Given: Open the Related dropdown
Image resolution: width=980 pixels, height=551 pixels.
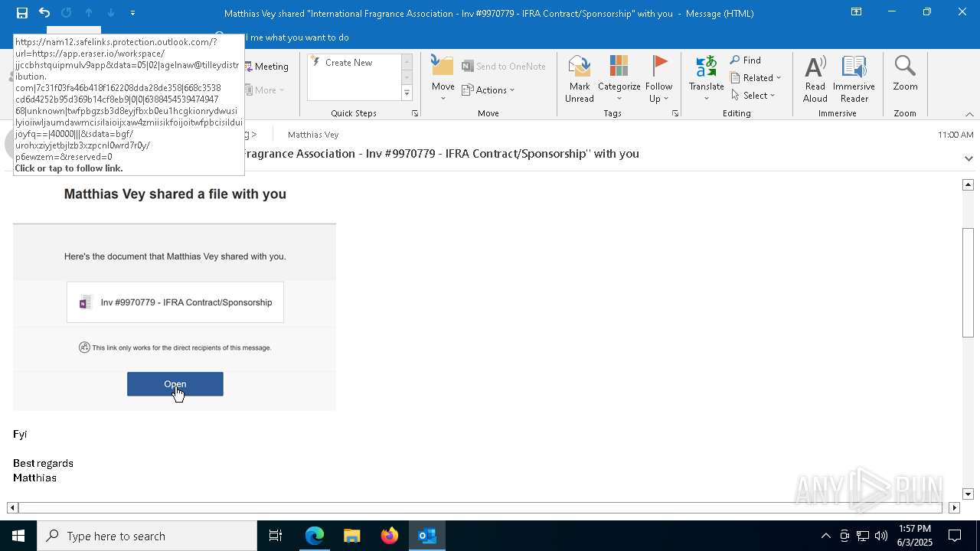Looking at the screenshot, I should click(756, 78).
